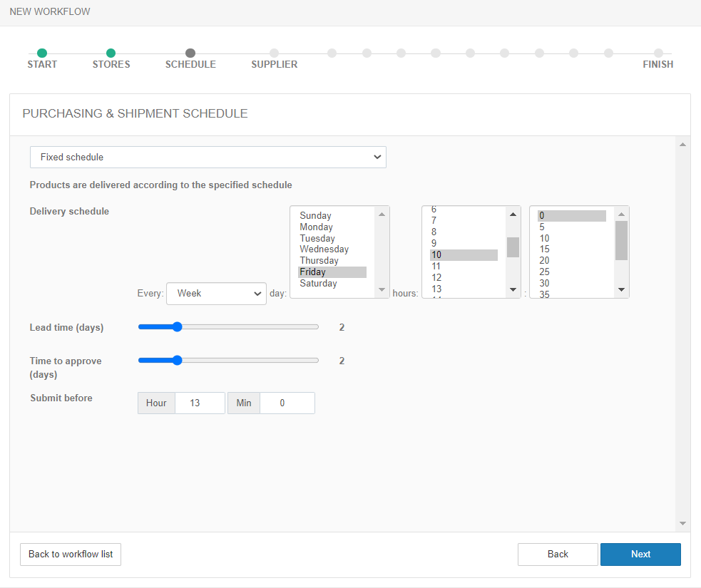Select Saturday in the day list

coord(318,283)
